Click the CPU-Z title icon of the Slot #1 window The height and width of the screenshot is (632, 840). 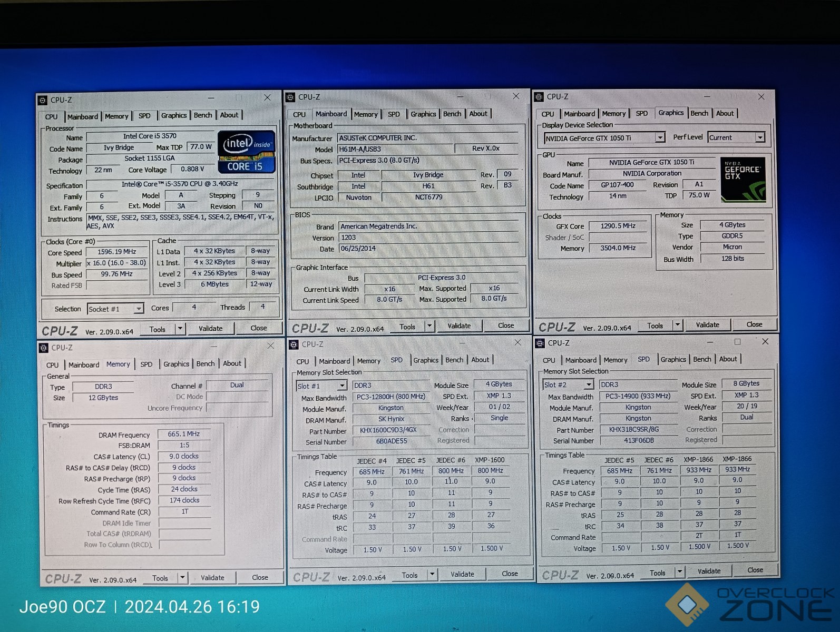click(x=292, y=344)
